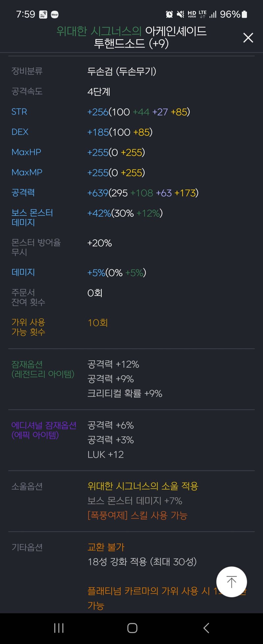Tap the 가위 사용 가능 횟수 label
Viewport: 263px width, 644px height.
[x=28, y=327]
